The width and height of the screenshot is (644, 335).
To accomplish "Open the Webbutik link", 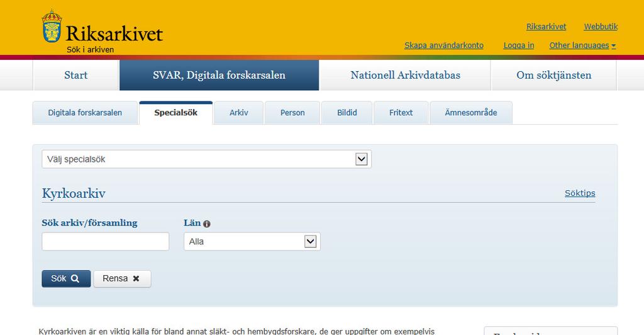I will pos(601,26).
